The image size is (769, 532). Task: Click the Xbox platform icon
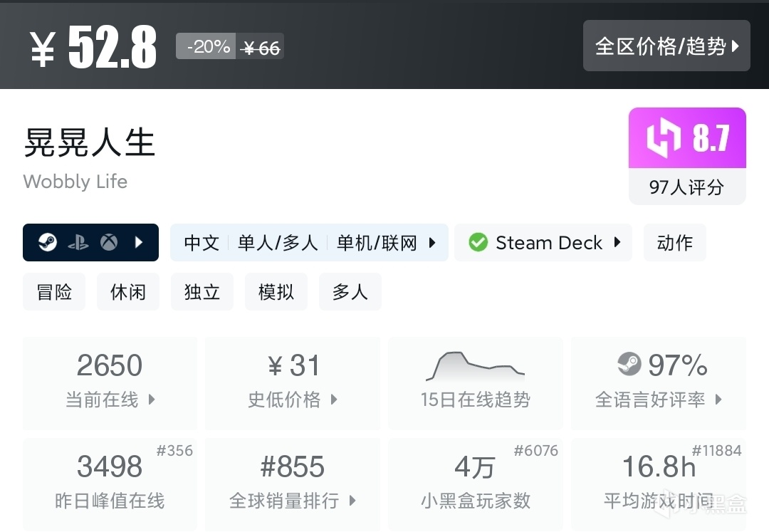[x=108, y=243]
